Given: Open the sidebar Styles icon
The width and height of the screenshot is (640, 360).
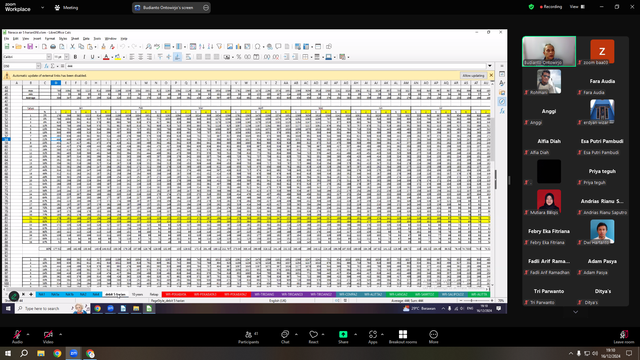Looking at the screenshot, I should (502, 83).
